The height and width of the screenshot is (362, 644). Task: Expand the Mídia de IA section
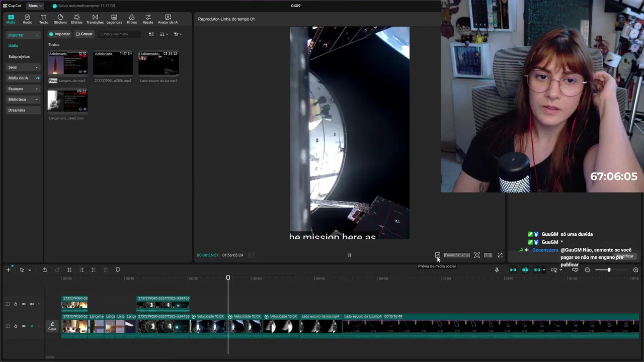[x=23, y=78]
